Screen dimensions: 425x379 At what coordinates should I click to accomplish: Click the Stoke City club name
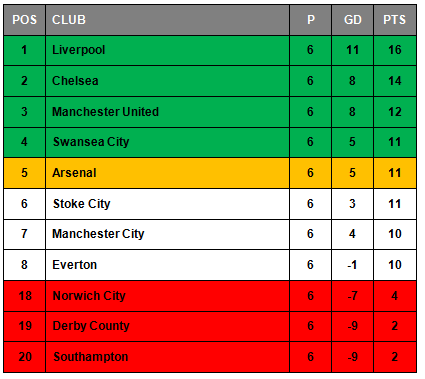pos(82,204)
